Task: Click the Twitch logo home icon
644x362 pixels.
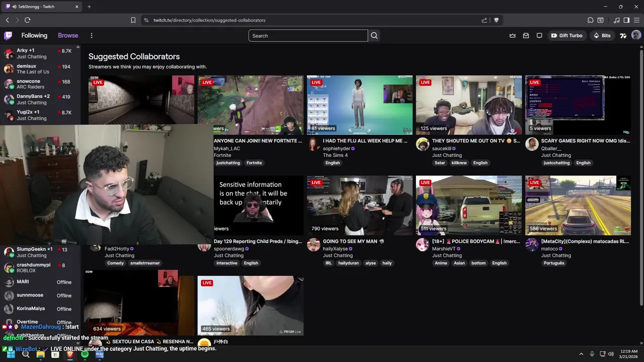Action: coord(8,36)
